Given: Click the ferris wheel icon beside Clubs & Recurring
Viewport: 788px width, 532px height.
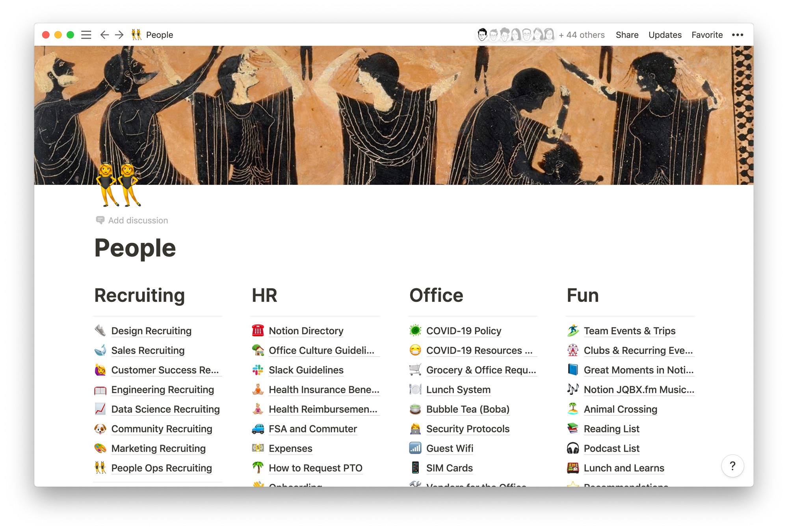Looking at the screenshot, I should (x=573, y=350).
